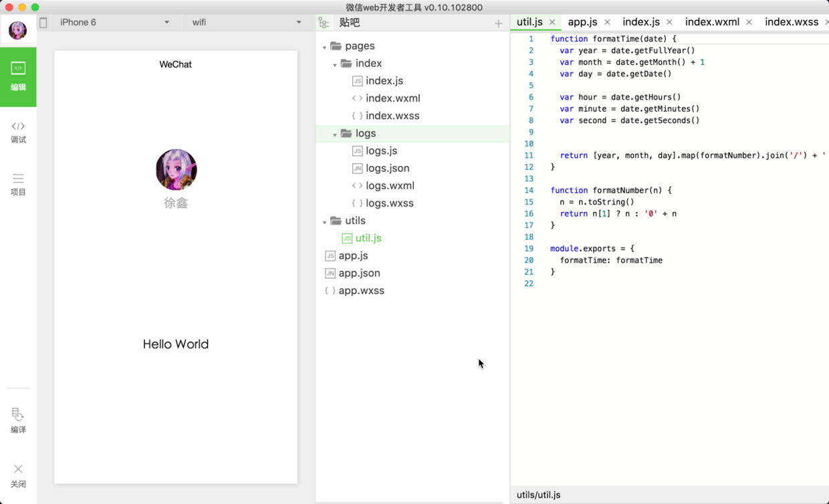Click the user avatar in simulator
The height and width of the screenshot is (504, 829).
point(176,170)
